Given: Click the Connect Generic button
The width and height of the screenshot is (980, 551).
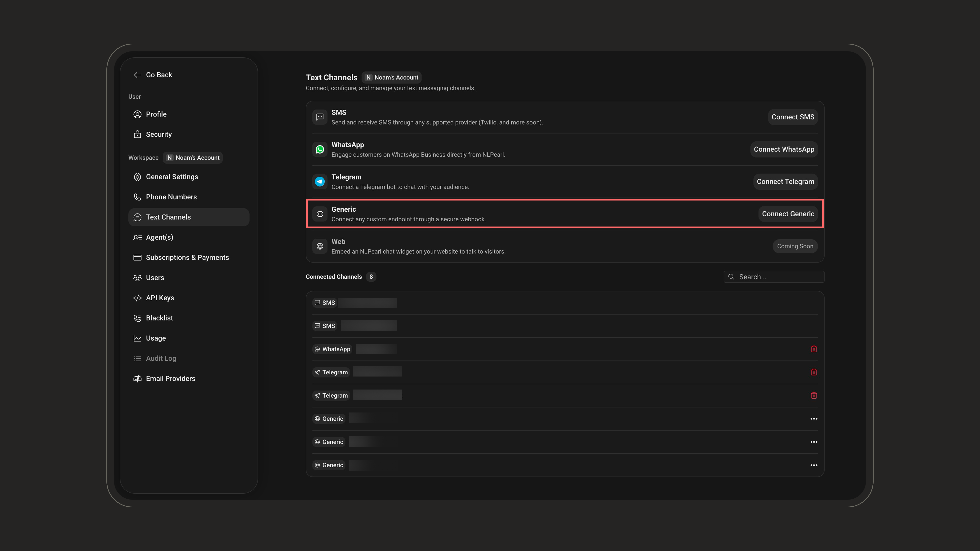Looking at the screenshot, I should point(788,214).
